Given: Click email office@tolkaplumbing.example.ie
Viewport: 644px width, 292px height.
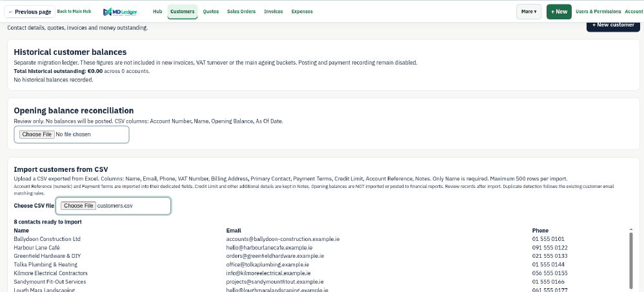Looking at the screenshot, I should click(x=268, y=264).
